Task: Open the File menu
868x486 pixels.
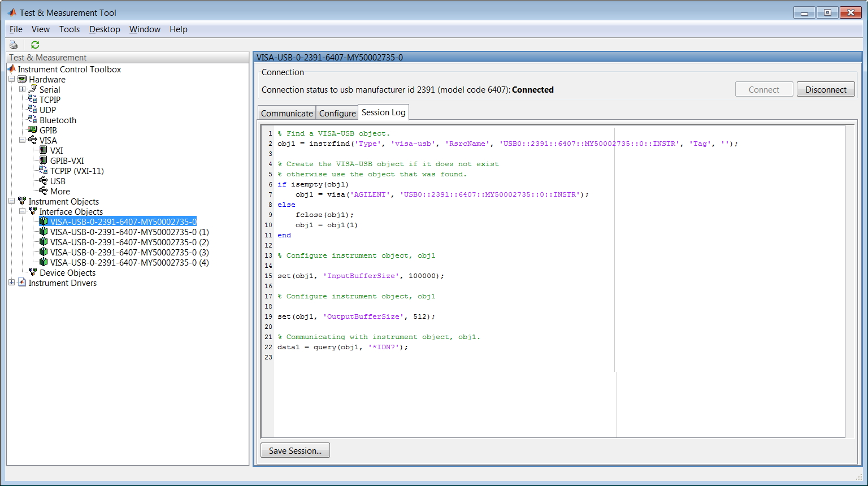Action: (16, 29)
